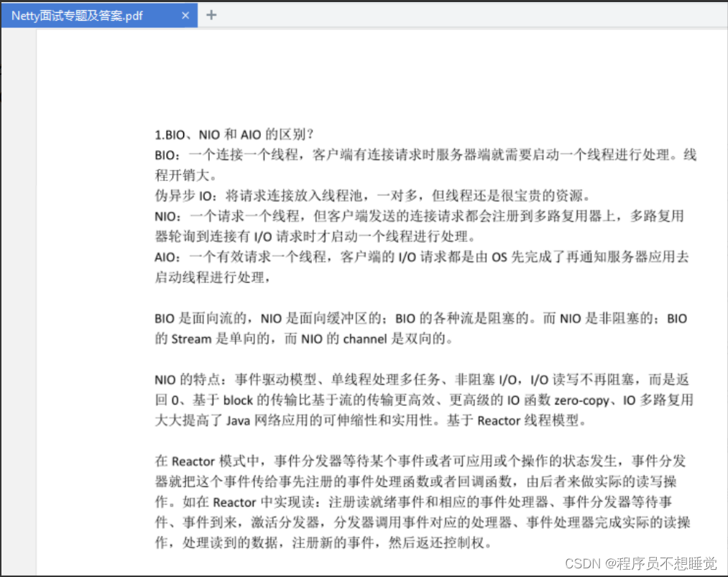
Task: Click line starting '伪异步 IO: 将请求连接放入线程池'
Action: (372, 196)
